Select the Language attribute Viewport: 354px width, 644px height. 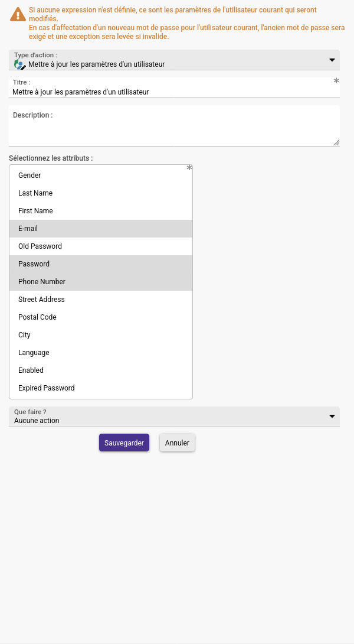tap(100, 352)
